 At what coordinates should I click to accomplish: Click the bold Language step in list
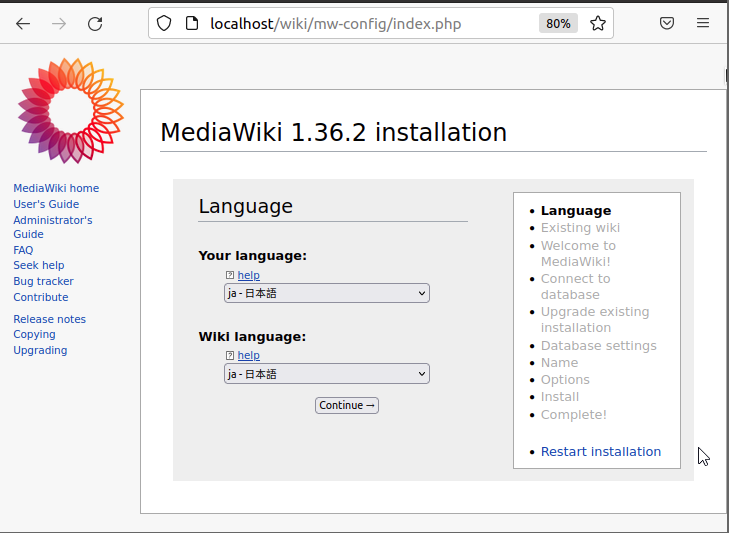click(576, 211)
